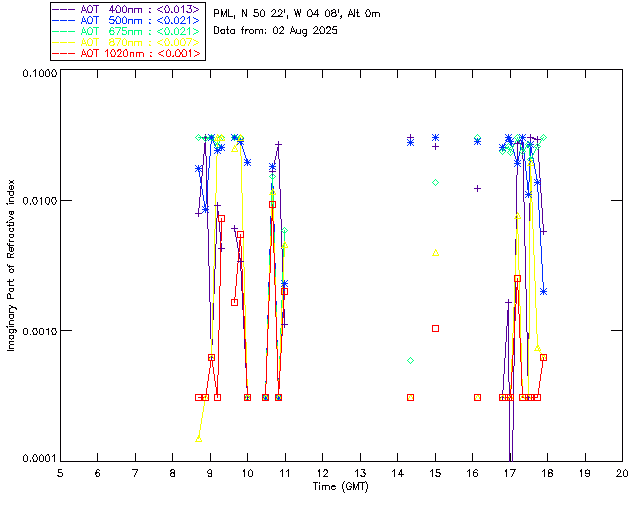Click the 0.0001 y-axis tick label
Image resolution: width=640 pixels, height=512 pixels.
[x=36, y=458]
